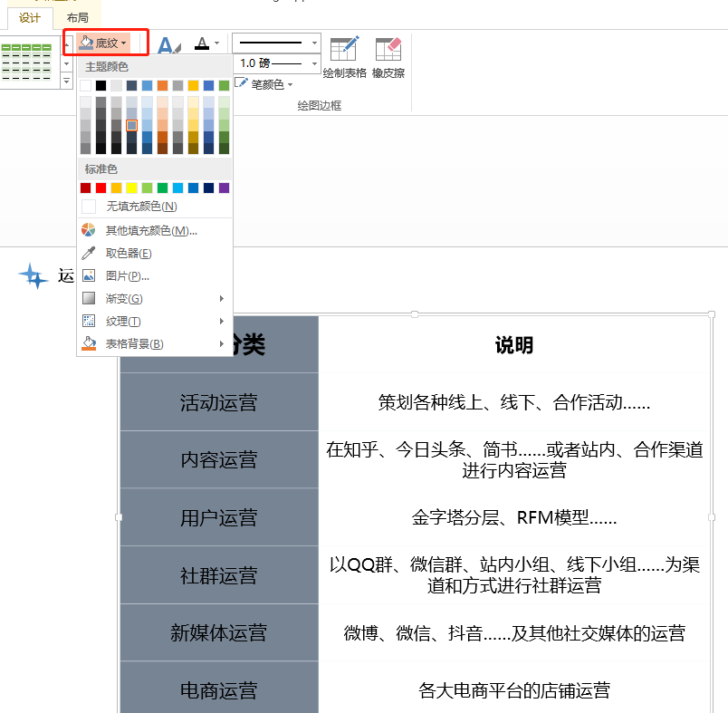Expand the table styles gallery
Screen dimensions: 728x713
pos(66,82)
